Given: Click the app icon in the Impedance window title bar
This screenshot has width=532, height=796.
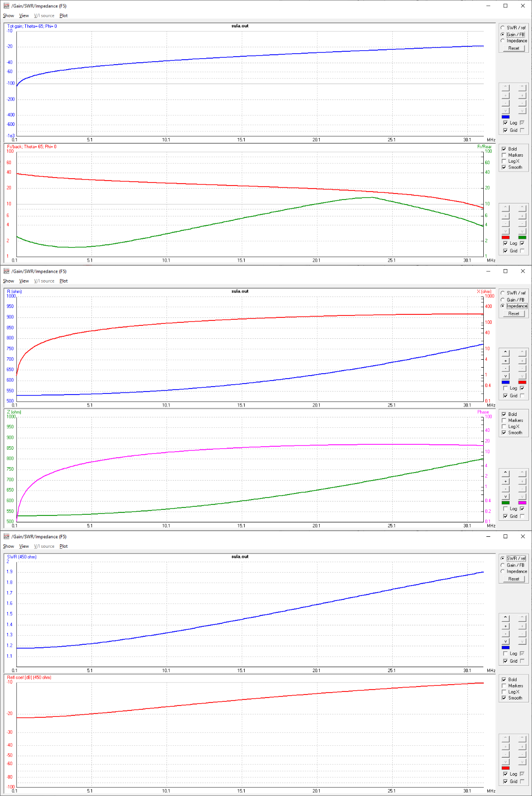Looking at the screenshot, I should coord(6,271).
